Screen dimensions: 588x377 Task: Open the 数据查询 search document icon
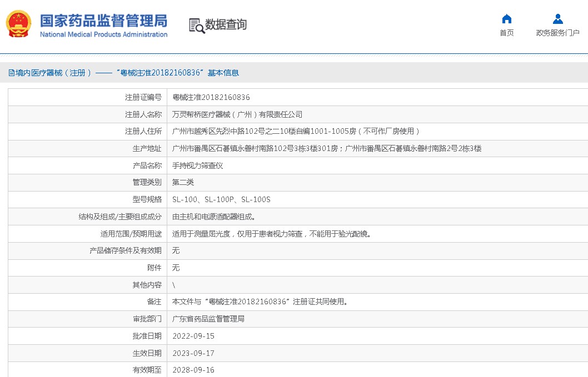[x=197, y=26]
